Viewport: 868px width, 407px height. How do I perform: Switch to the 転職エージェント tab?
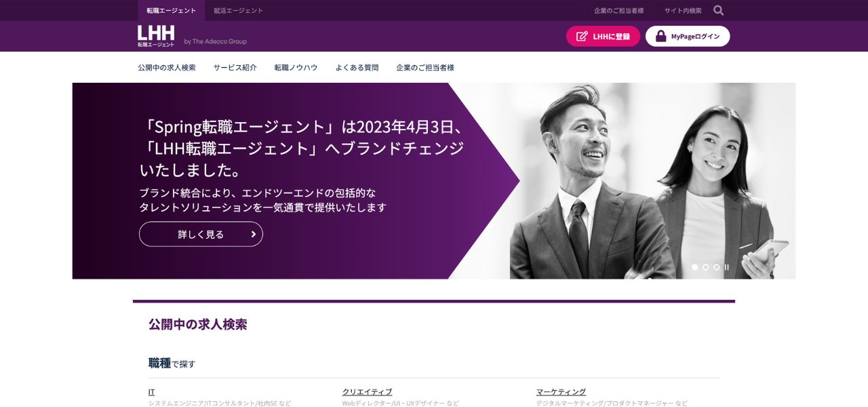[170, 10]
